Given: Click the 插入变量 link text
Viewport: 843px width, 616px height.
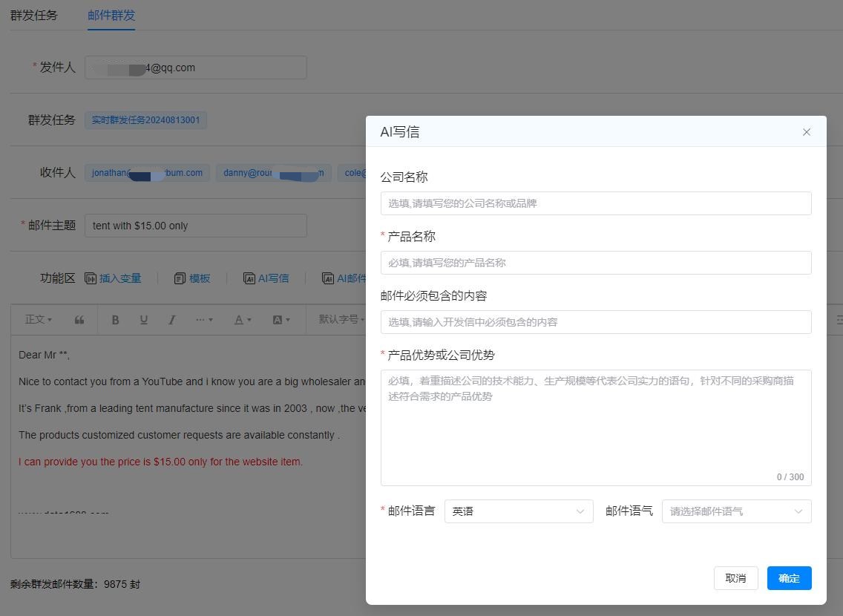Looking at the screenshot, I should pos(120,278).
